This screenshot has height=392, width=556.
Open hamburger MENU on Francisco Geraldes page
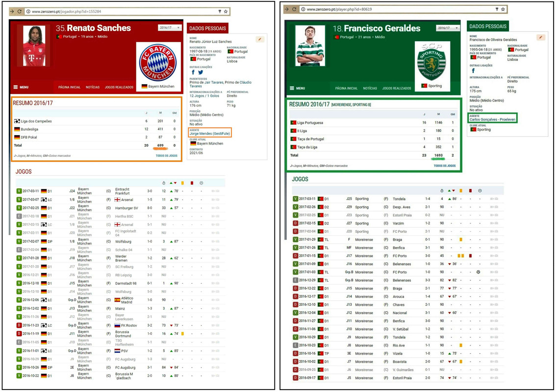coord(297,88)
